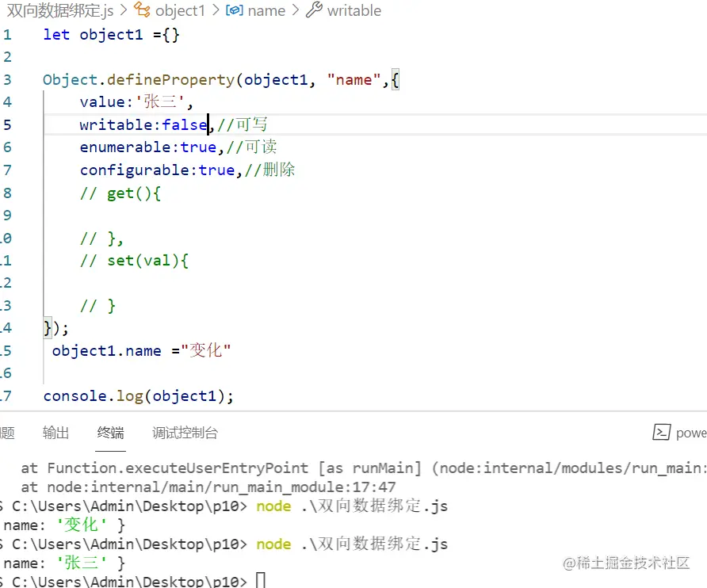Click line number 5 in the gutter
The image size is (707, 588).
pos(8,124)
